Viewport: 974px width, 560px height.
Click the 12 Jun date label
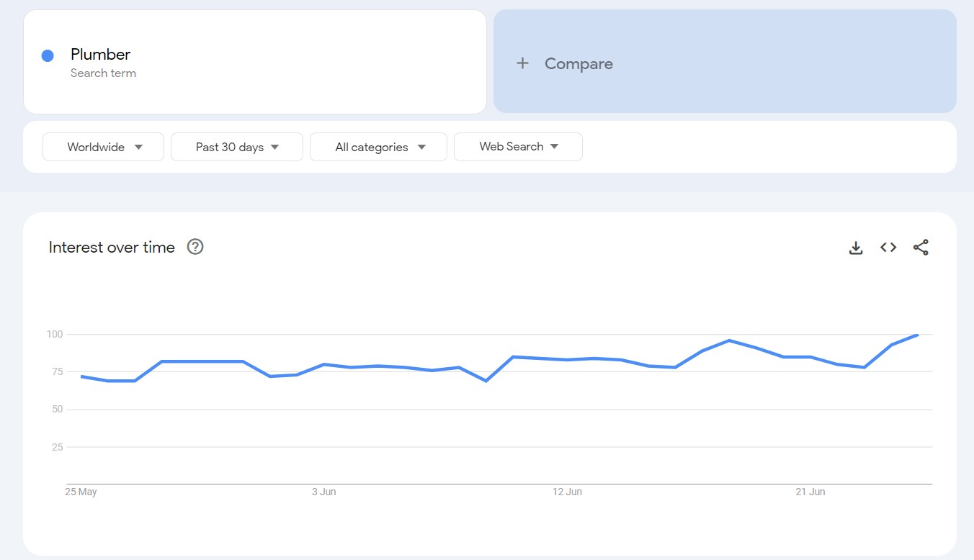pos(567,492)
